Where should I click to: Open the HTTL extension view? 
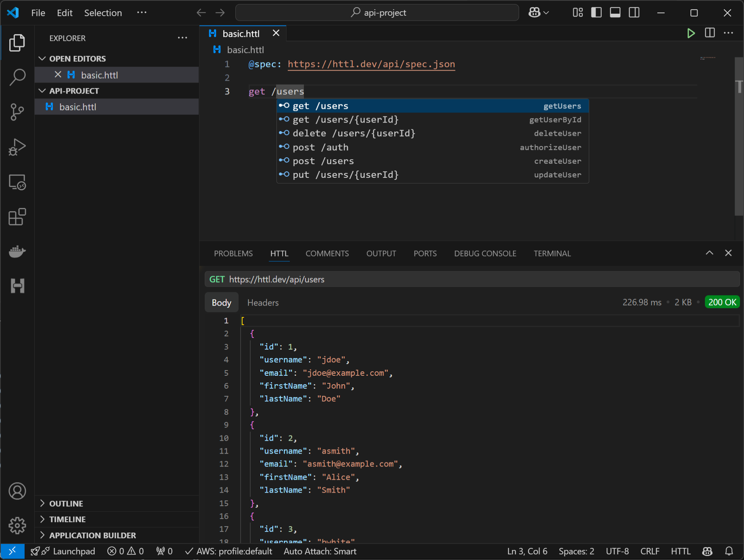17,286
